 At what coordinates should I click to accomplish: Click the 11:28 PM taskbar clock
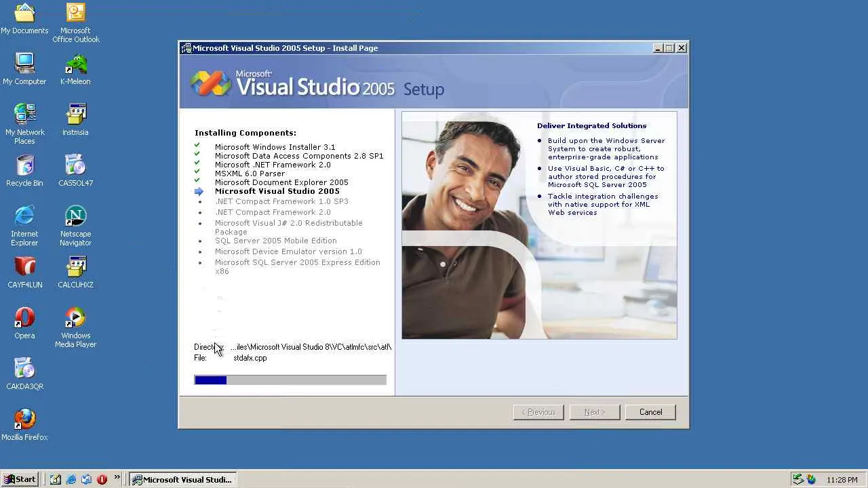842,480
